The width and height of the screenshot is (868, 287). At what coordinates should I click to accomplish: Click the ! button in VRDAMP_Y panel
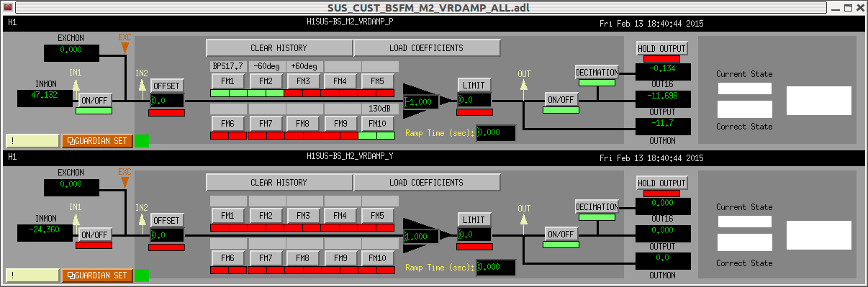click(x=32, y=275)
